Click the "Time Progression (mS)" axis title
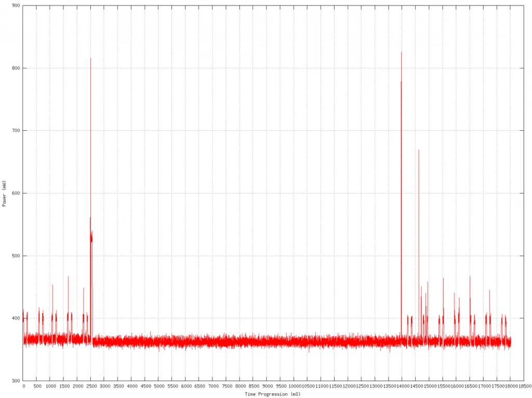This screenshot has height=398, width=532. point(273,394)
